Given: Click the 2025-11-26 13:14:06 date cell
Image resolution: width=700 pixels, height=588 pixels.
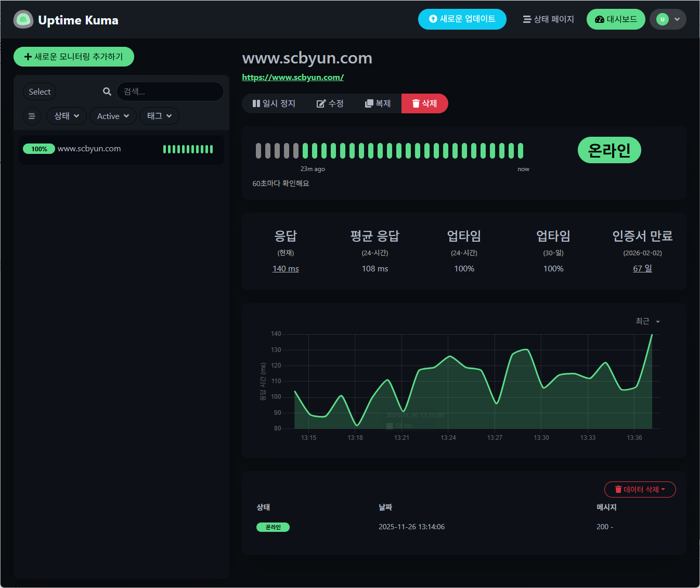Looking at the screenshot, I should click(411, 527).
